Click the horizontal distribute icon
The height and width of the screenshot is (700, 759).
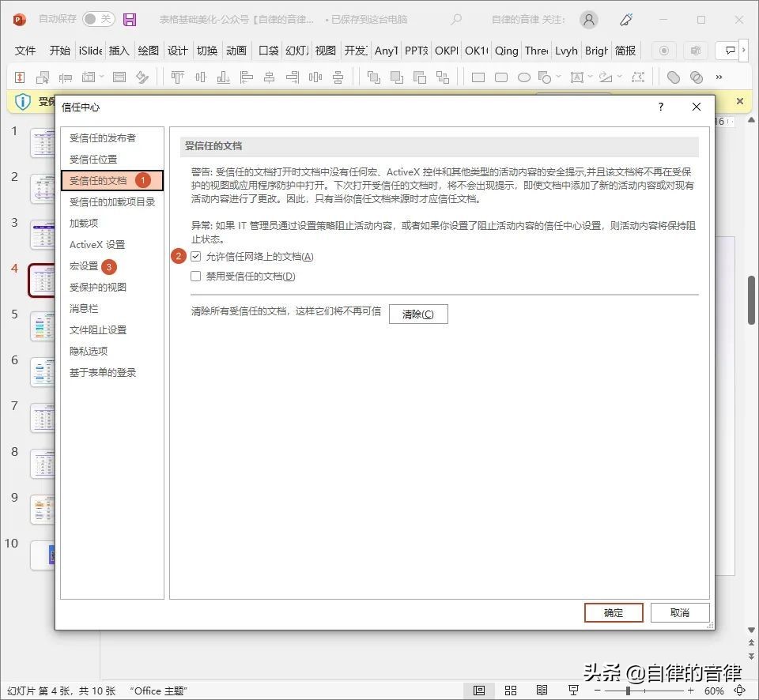click(314, 77)
